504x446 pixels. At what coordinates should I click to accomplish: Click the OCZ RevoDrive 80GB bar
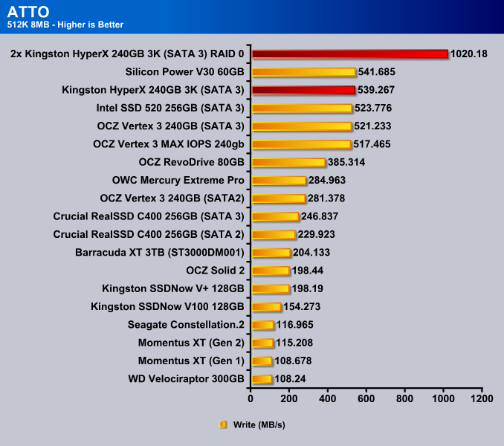tap(288, 162)
